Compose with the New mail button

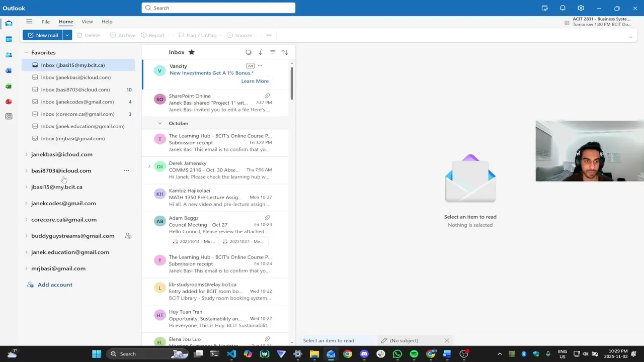pyautogui.click(x=43, y=35)
